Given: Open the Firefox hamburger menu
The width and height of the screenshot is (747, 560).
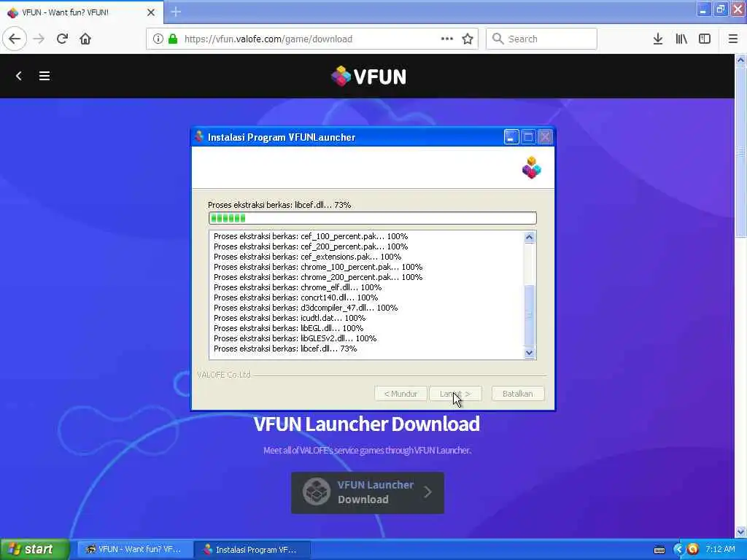Looking at the screenshot, I should click(732, 39).
